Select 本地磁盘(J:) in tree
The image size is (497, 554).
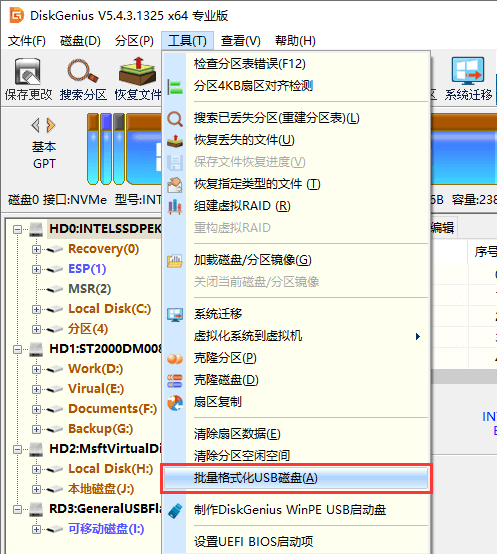[x=101, y=489]
